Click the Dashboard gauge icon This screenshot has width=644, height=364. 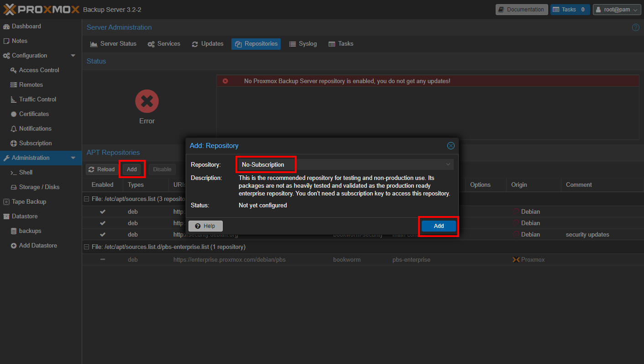tap(6, 26)
